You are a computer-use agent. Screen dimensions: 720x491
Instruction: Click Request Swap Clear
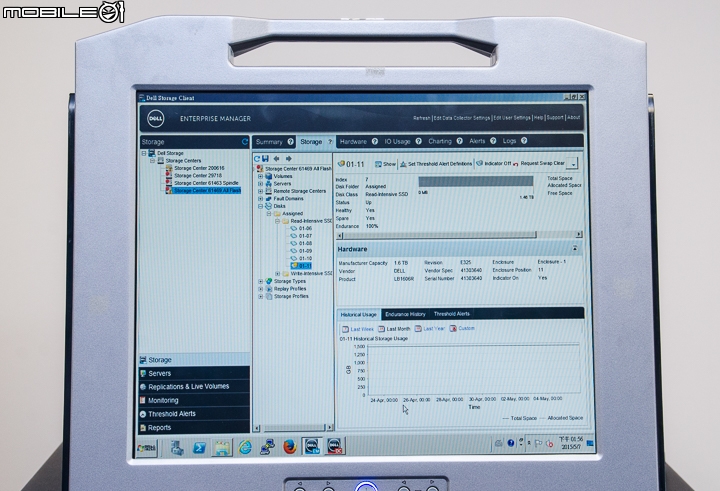539,164
